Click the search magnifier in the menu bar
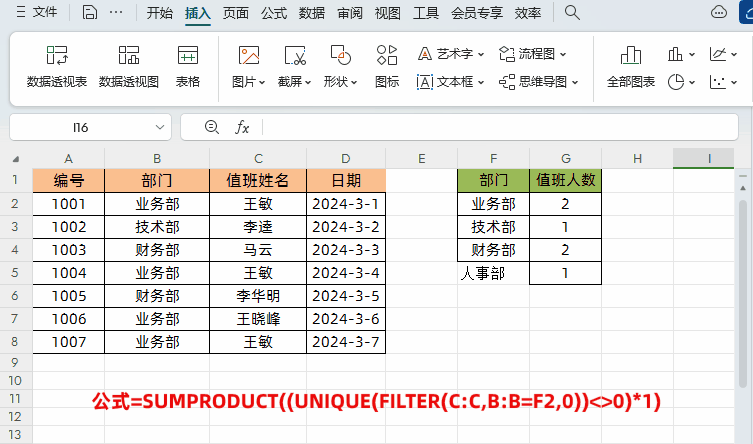This screenshot has height=444, width=753. tap(572, 12)
